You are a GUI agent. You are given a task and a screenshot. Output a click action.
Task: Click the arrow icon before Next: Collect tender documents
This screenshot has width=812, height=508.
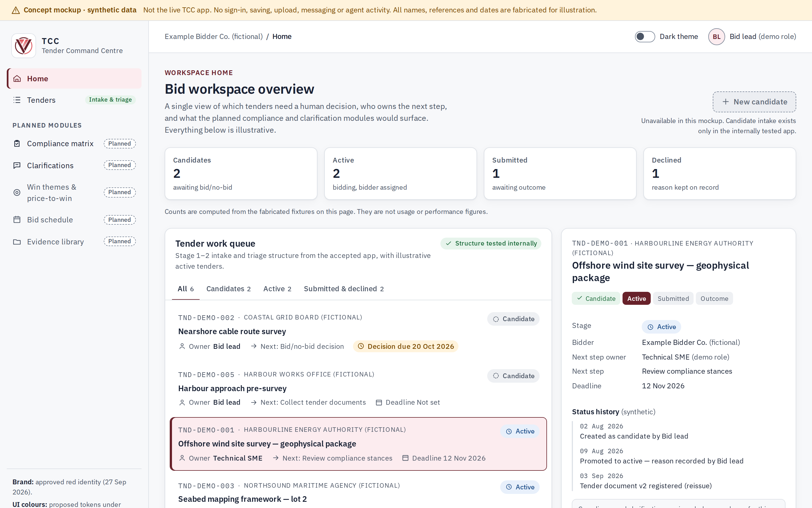click(x=254, y=402)
